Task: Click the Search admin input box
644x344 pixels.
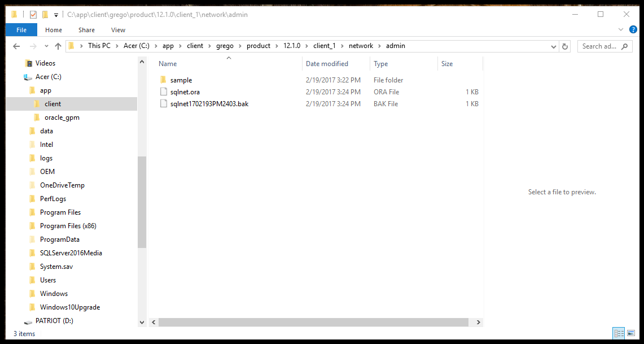Action: [599, 46]
